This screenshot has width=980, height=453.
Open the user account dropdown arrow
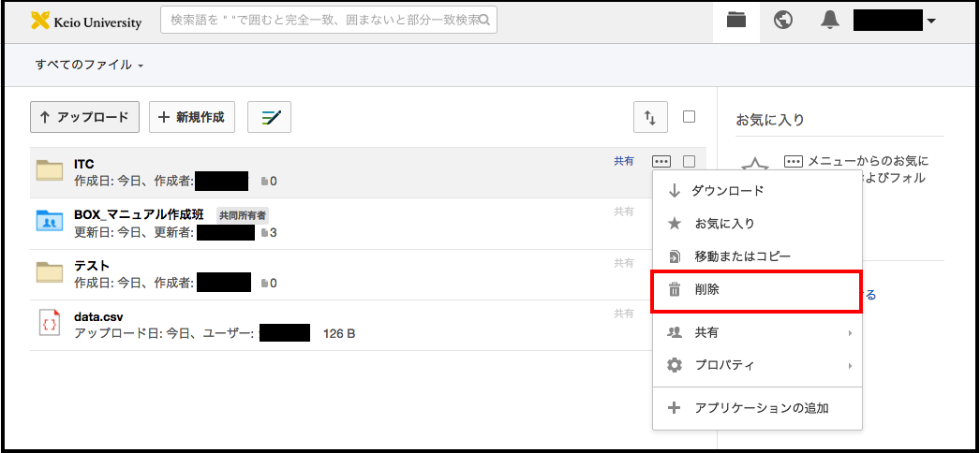tap(930, 21)
